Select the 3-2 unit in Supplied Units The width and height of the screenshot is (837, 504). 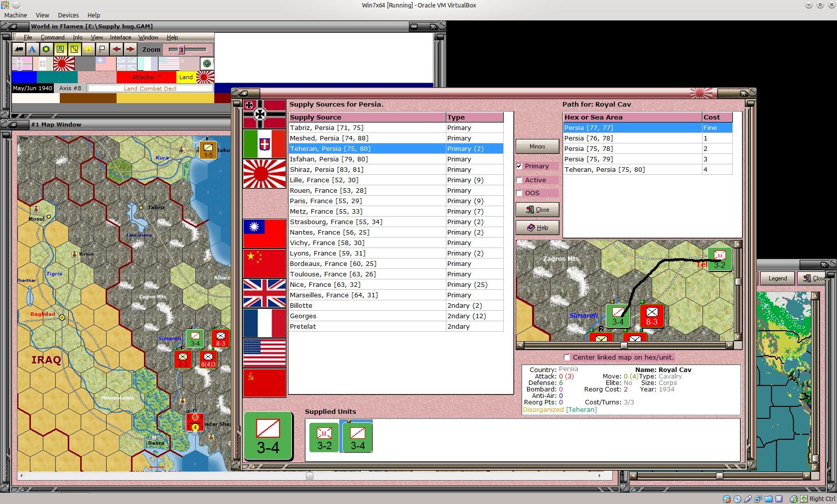[324, 437]
